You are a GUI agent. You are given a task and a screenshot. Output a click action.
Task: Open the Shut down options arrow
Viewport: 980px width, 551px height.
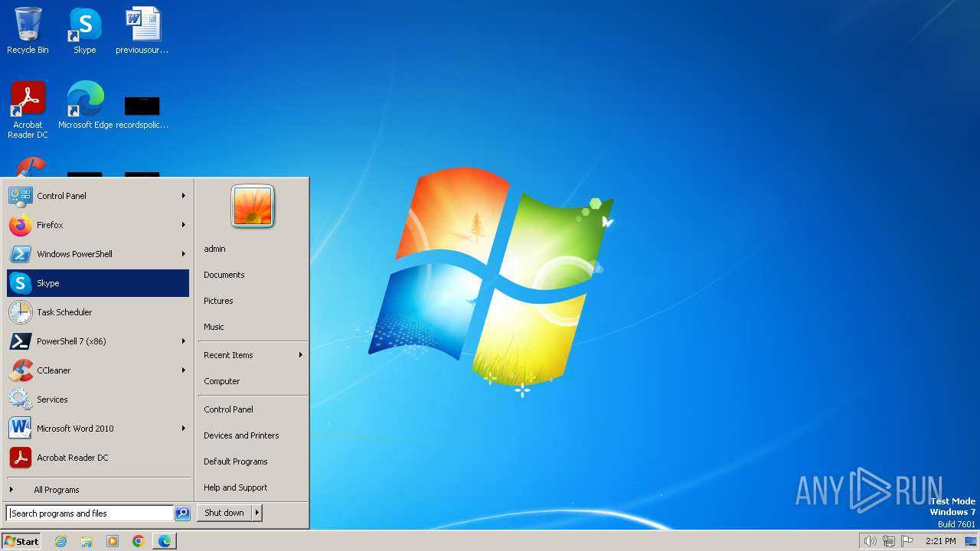[257, 513]
